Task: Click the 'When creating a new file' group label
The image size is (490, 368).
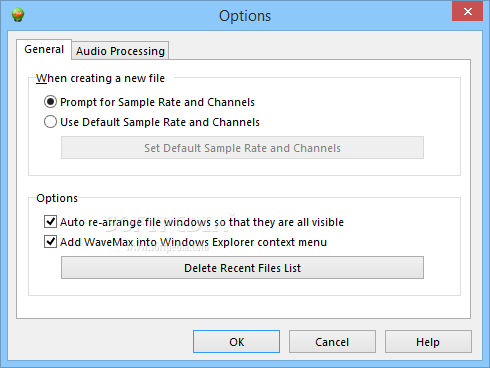Action: 100,78
